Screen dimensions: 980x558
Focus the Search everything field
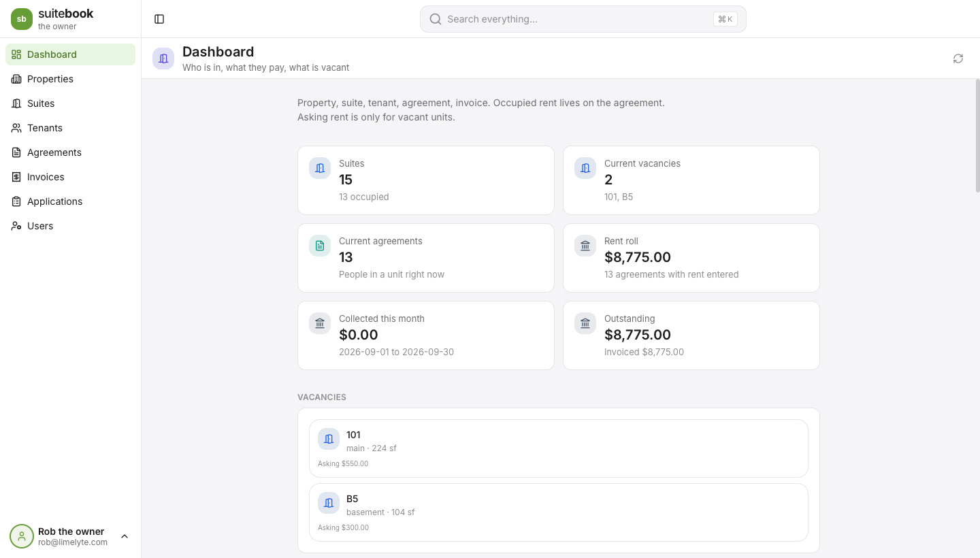[x=583, y=19]
